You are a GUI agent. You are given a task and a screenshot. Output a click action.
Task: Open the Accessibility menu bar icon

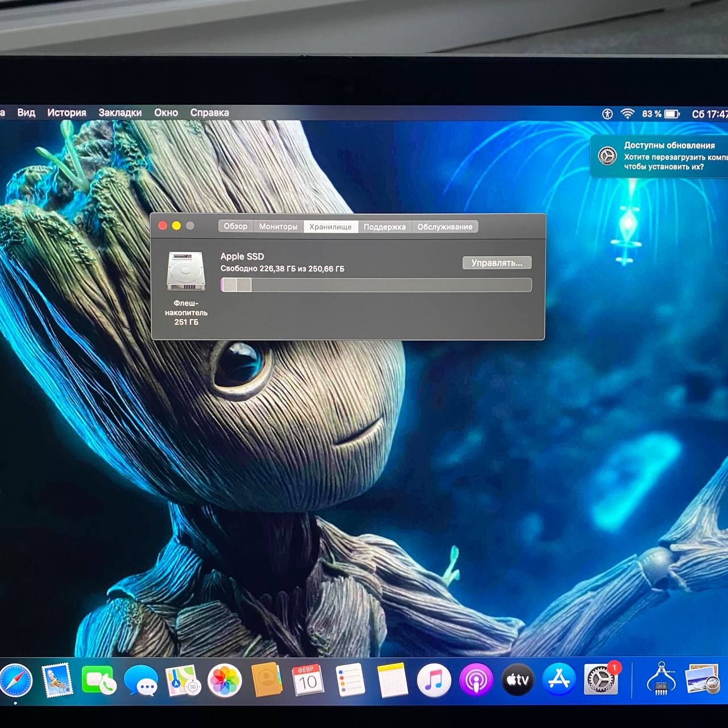607,114
